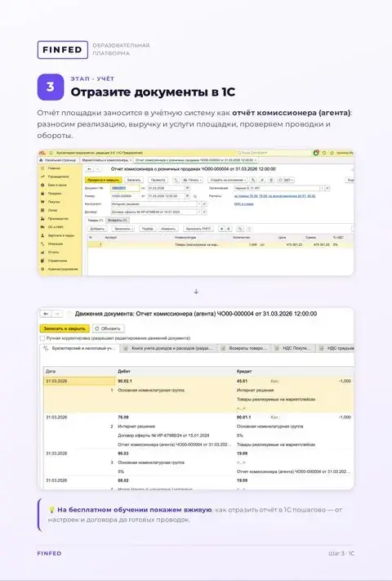
Task: Move table row down with arrow button
Action: 229,229
